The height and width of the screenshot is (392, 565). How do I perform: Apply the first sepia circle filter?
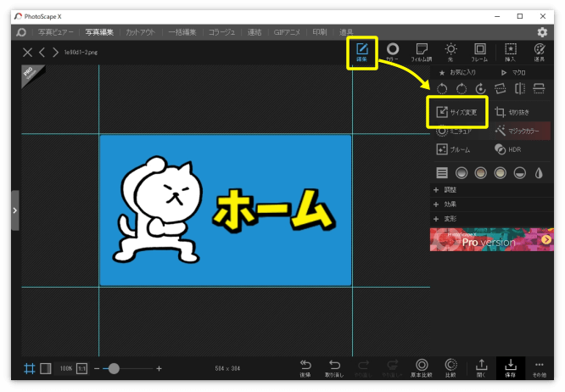481,173
